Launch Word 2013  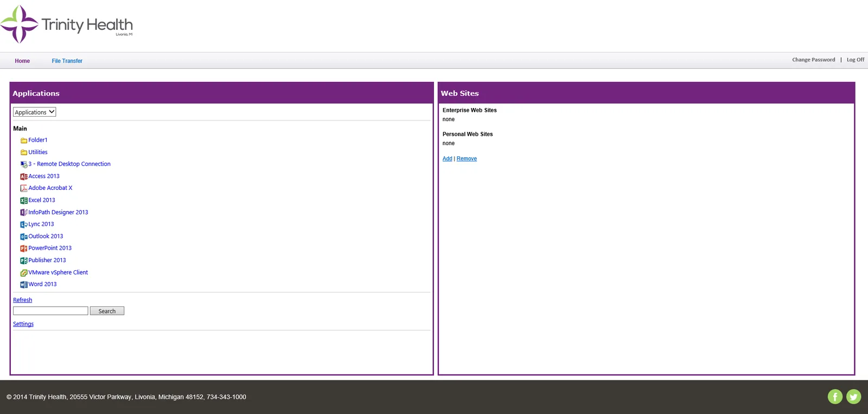click(x=42, y=284)
